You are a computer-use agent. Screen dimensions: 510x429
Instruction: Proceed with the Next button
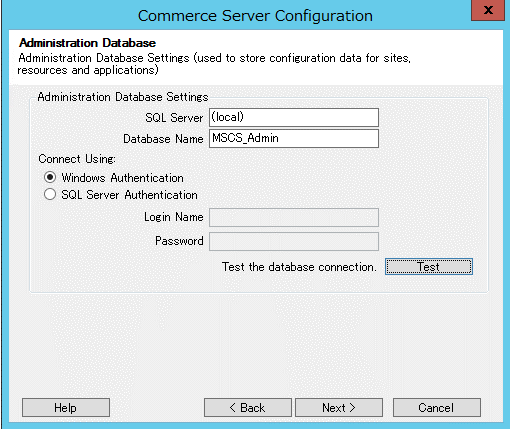[x=339, y=407]
